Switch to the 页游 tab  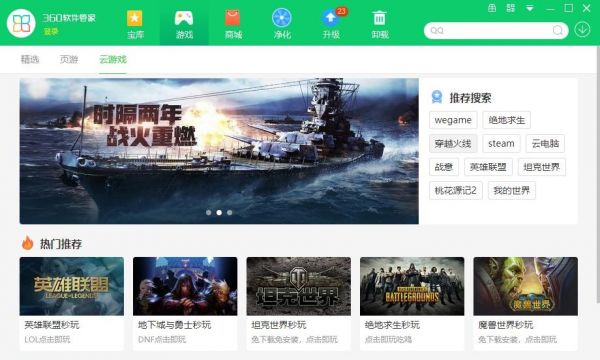click(69, 59)
